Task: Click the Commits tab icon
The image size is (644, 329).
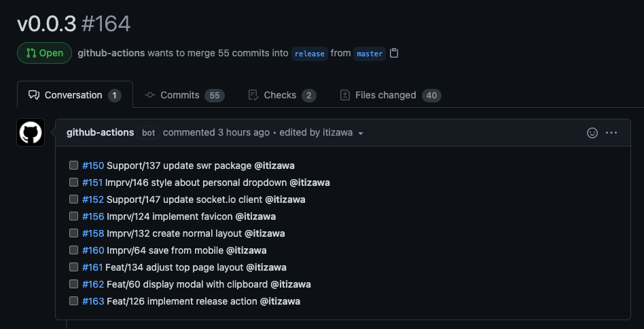Action: click(x=150, y=95)
